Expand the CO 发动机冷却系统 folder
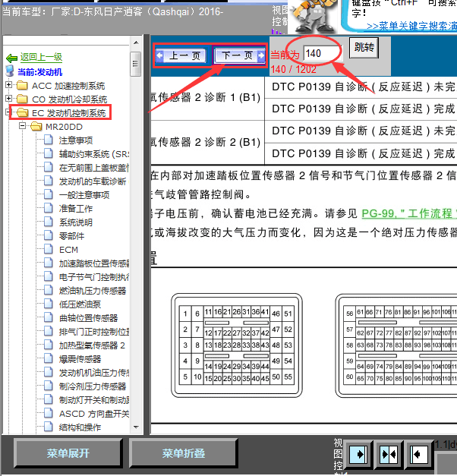 coord(9,99)
